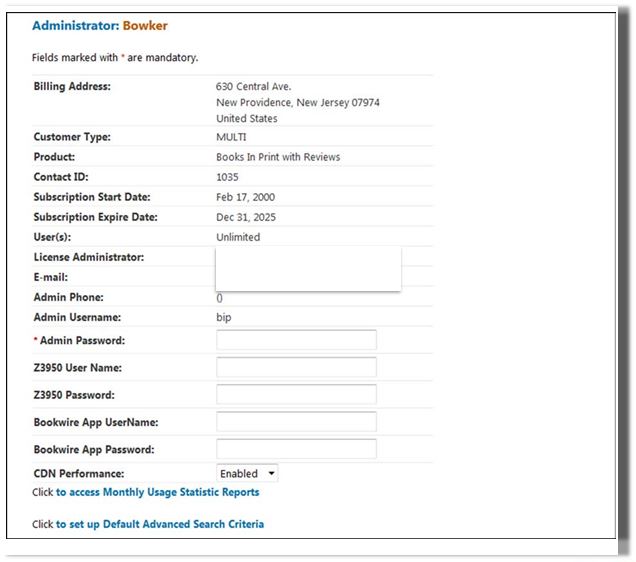Click the expire date Dec 31, 2025
This screenshot has width=636, height=562.
(x=246, y=217)
